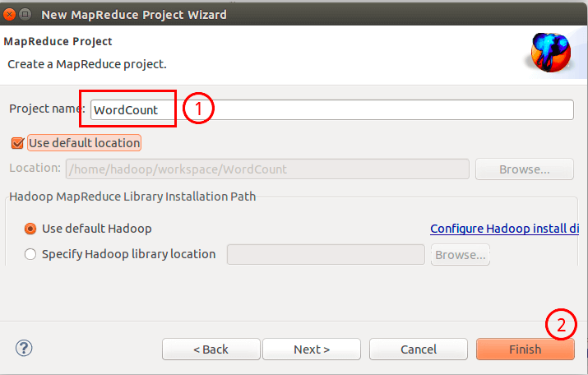Screen dimensions: 588x375
Task: Click the Hadoop library location text box
Action: click(326, 255)
